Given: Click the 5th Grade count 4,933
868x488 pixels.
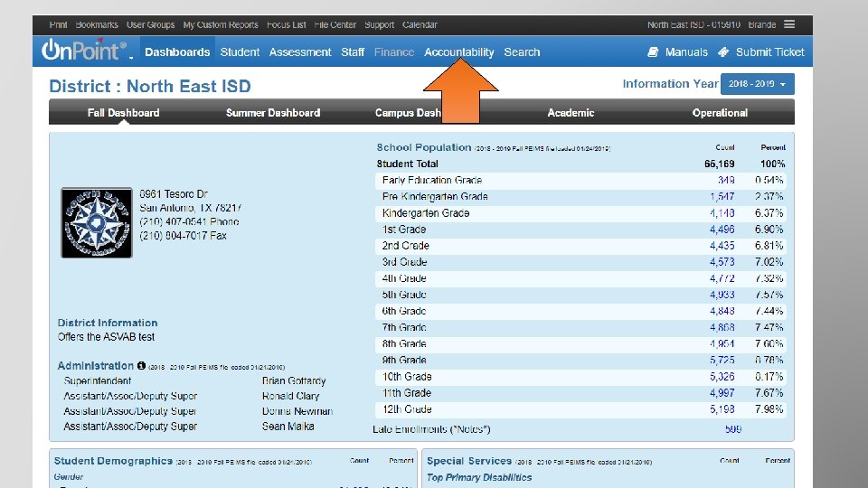Looking at the screenshot, I should click(x=722, y=295).
